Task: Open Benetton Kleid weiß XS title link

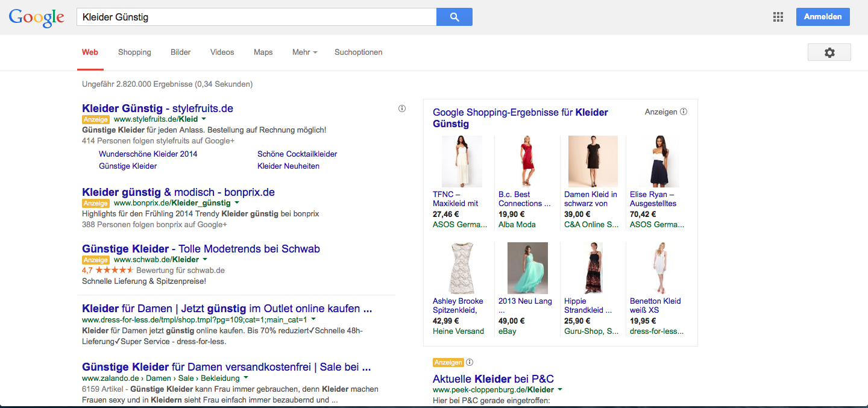Action: point(655,306)
